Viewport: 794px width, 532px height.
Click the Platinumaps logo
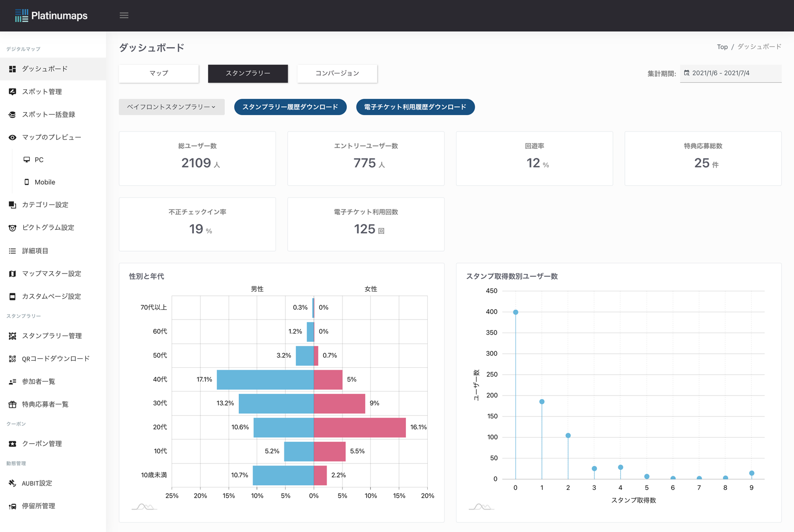(51, 15)
